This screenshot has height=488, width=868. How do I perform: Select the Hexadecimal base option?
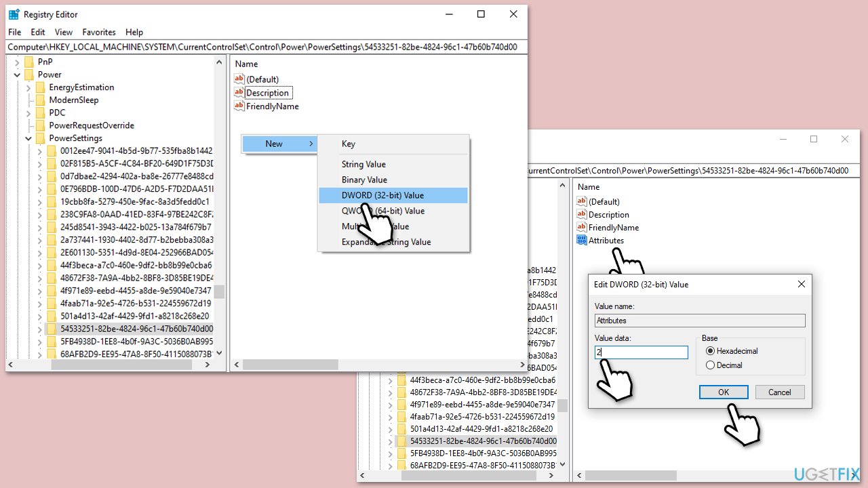[x=710, y=351]
